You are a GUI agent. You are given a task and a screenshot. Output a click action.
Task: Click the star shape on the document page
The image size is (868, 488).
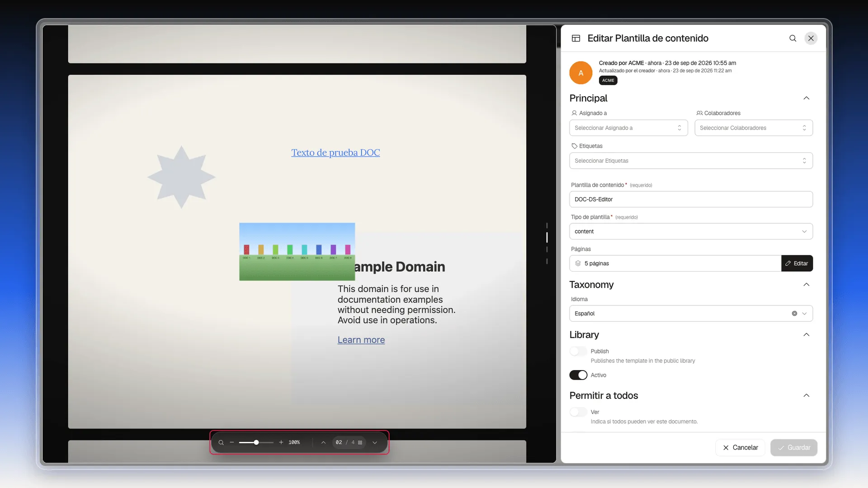pos(181,177)
